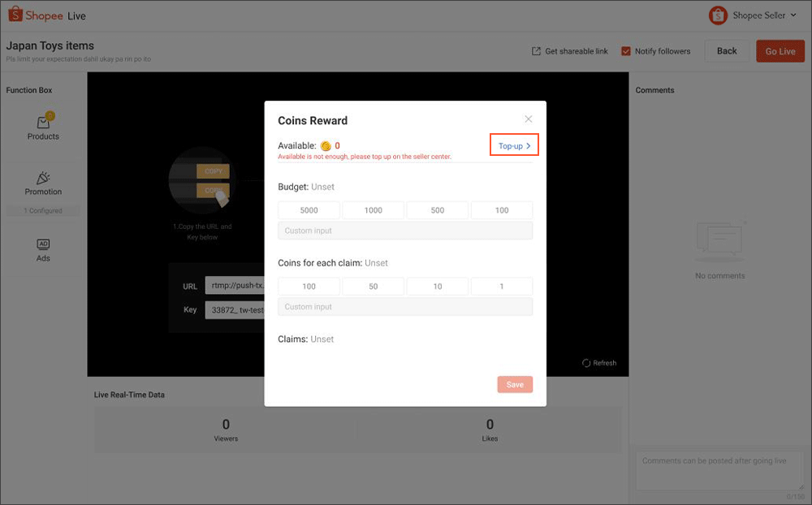Click the Refresh icon below the video
812x505 pixels.
586,363
